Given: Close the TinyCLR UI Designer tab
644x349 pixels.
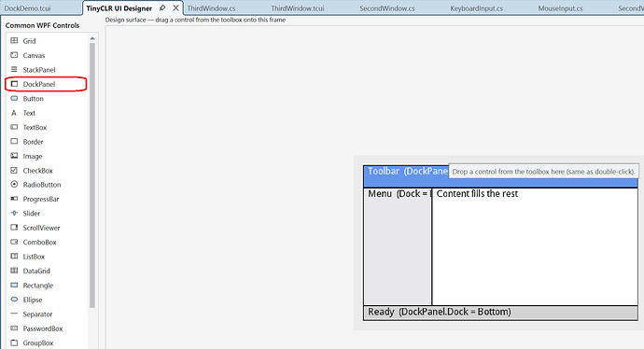Looking at the screenshot, I should (x=175, y=7).
